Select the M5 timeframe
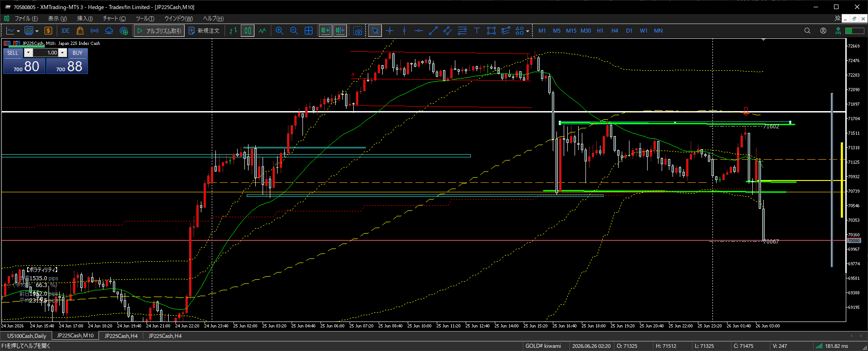 tap(556, 31)
